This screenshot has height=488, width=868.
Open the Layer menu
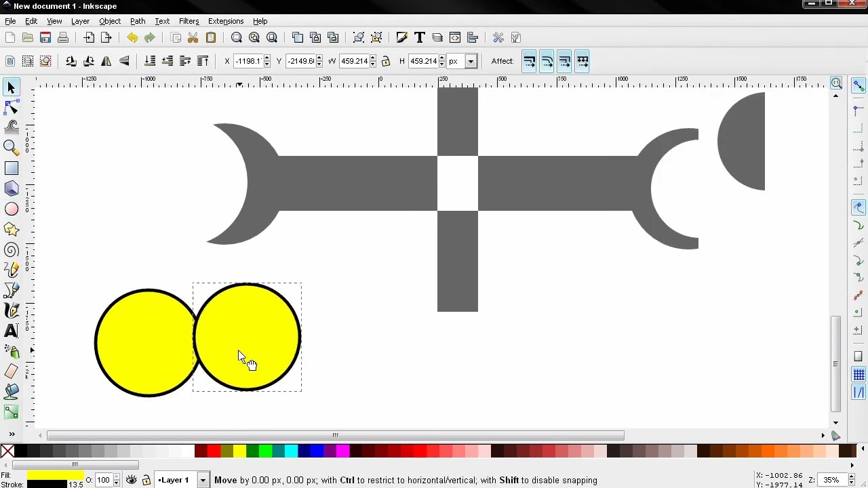[x=80, y=21]
